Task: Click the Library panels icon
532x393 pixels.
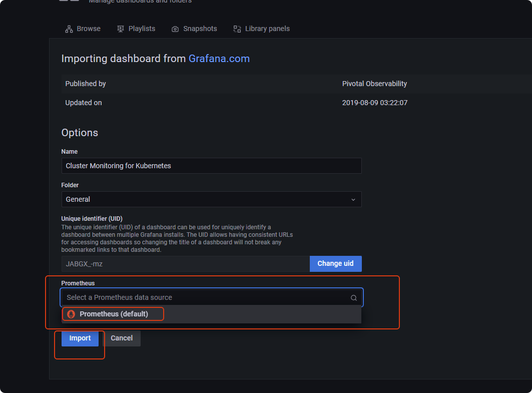Action: coord(237,29)
